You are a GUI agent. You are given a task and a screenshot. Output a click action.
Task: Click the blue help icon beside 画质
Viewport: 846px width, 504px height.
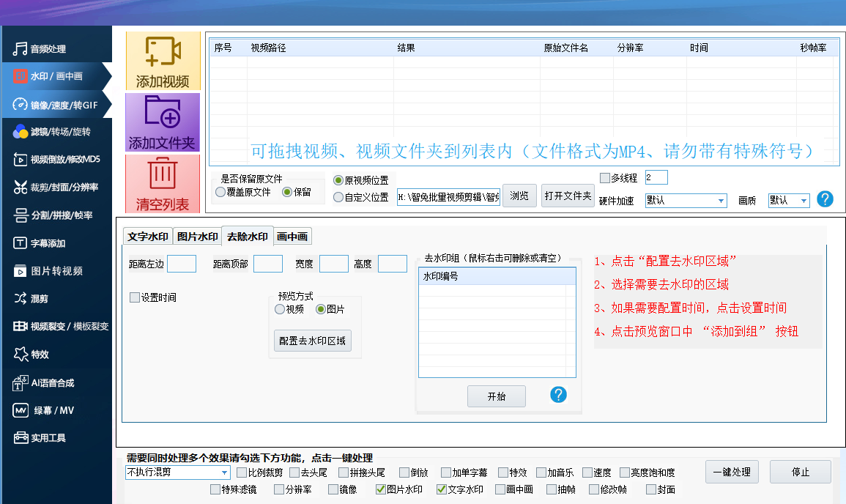click(825, 199)
